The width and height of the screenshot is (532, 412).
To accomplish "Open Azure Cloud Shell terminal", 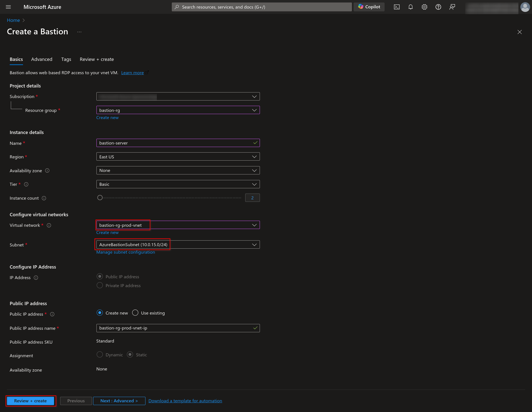I will pos(397,7).
